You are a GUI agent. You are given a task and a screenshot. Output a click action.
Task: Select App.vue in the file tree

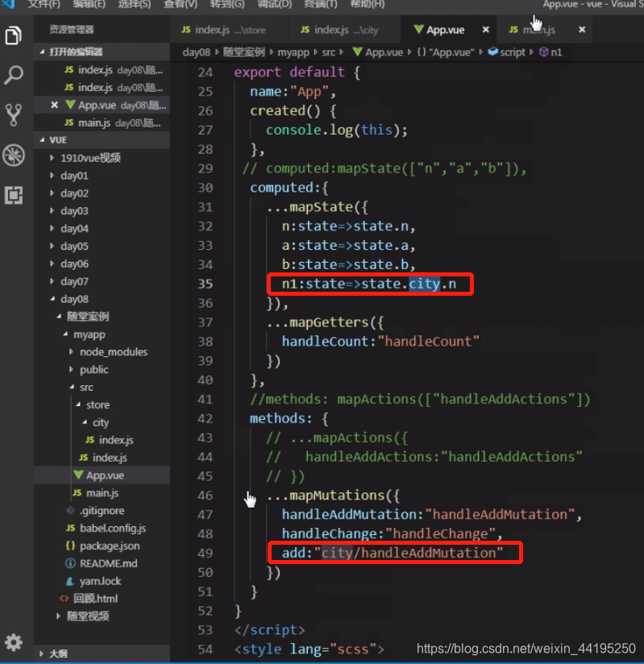[x=102, y=475]
